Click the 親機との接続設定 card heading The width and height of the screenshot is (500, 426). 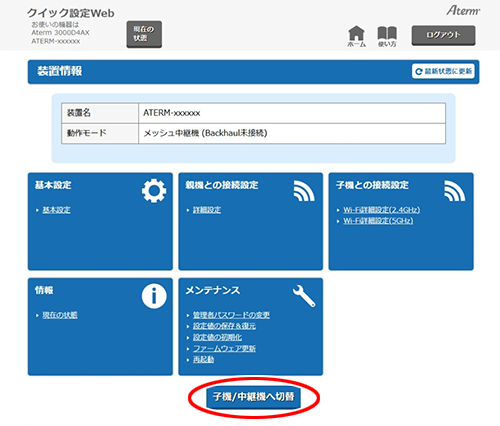pos(222,185)
